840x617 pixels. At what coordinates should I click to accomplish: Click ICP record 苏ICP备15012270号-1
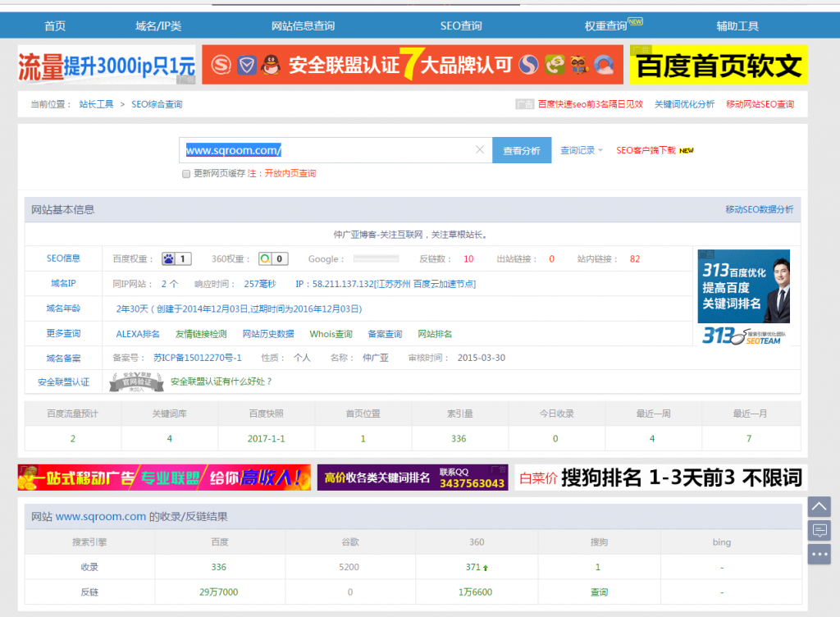198,358
